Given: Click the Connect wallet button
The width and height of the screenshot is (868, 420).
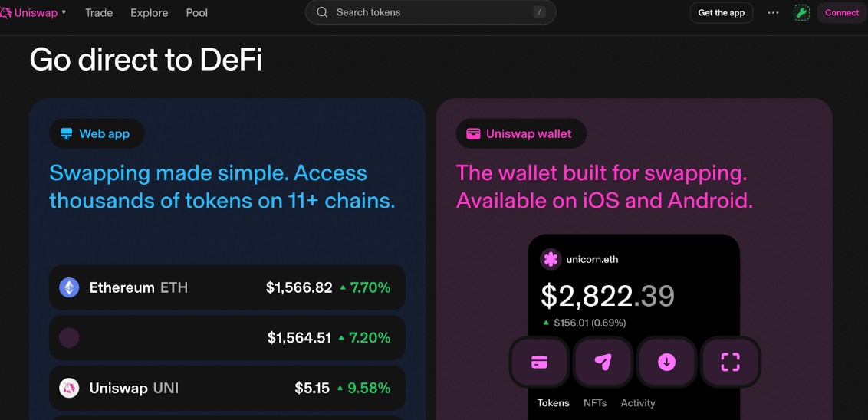Looking at the screenshot, I should pyautogui.click(x=842, y=13).
